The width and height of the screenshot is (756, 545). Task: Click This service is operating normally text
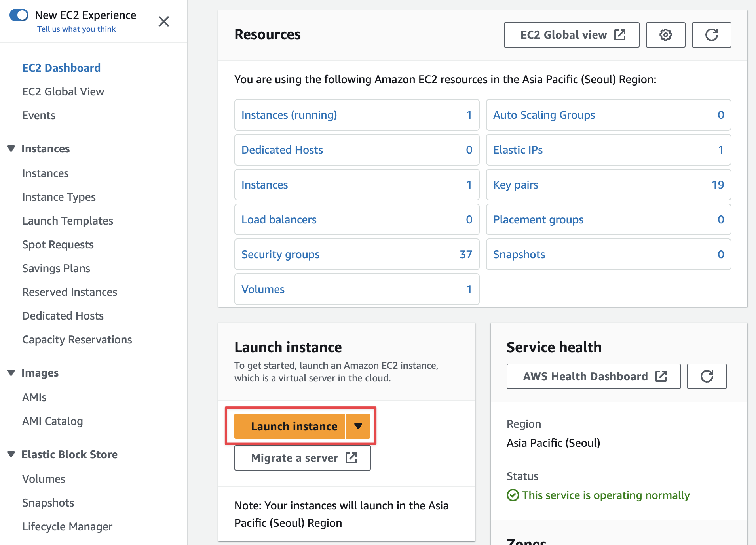coord(606,495)
